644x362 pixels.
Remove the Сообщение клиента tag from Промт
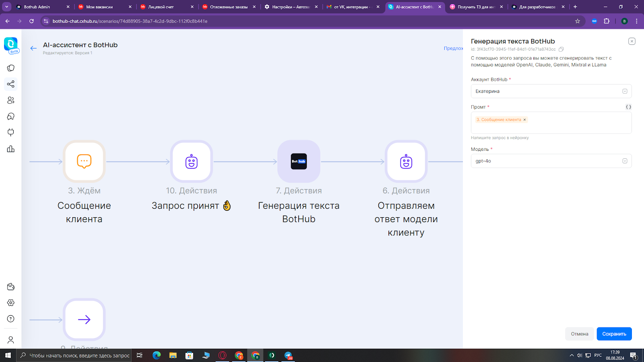coord(524,119)
